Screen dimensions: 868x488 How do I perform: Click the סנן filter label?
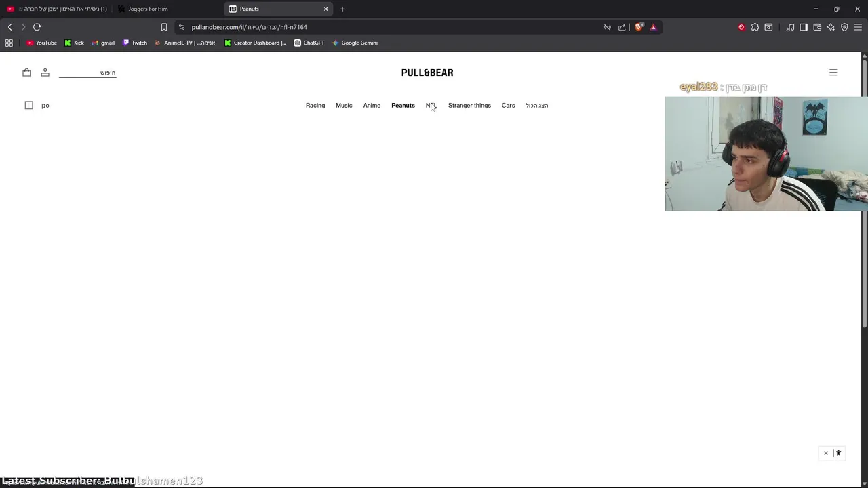coord(45,106)
